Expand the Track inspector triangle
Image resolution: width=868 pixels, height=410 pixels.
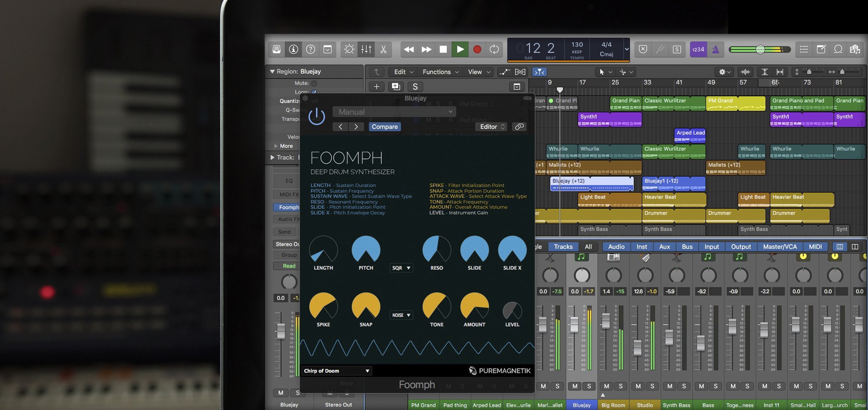272,157
